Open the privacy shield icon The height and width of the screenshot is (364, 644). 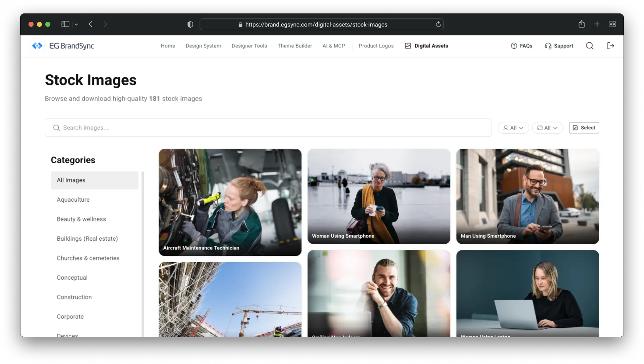[x=190, y=24]
